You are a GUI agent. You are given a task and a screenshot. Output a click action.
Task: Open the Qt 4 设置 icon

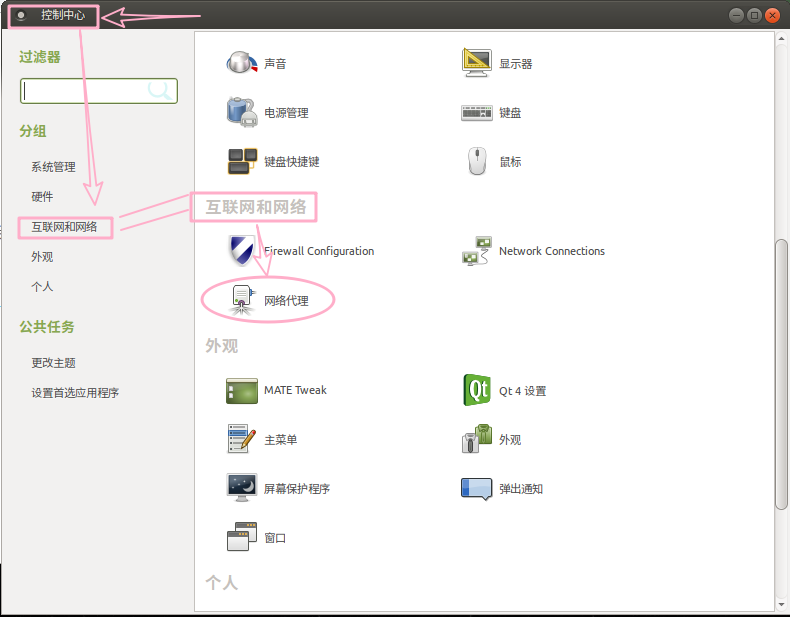point(477,390)
